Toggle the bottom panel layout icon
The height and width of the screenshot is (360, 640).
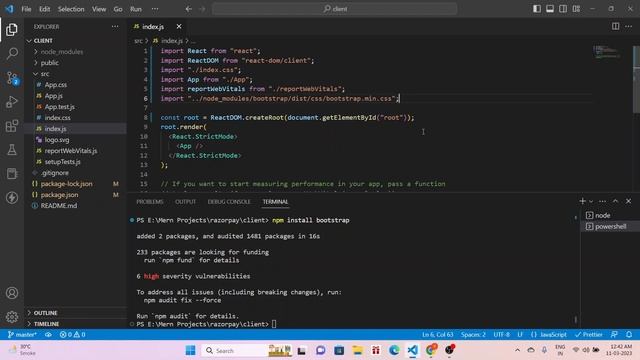[550, 9]
